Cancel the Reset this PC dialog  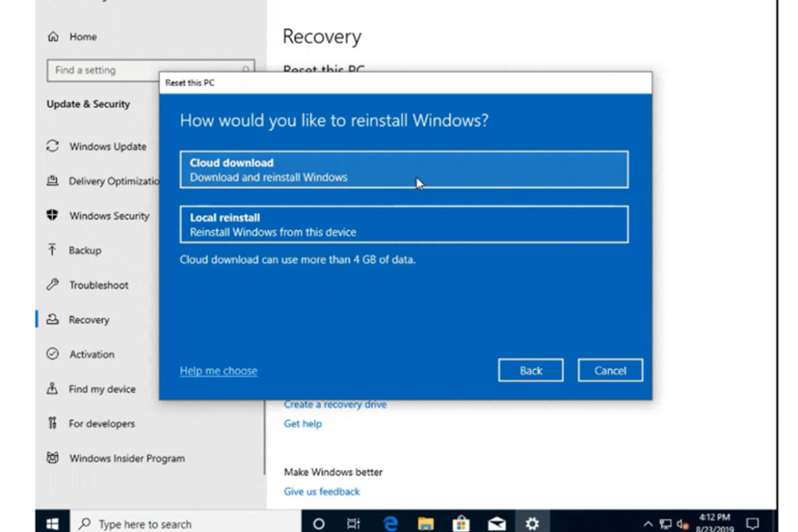point(610,370)
